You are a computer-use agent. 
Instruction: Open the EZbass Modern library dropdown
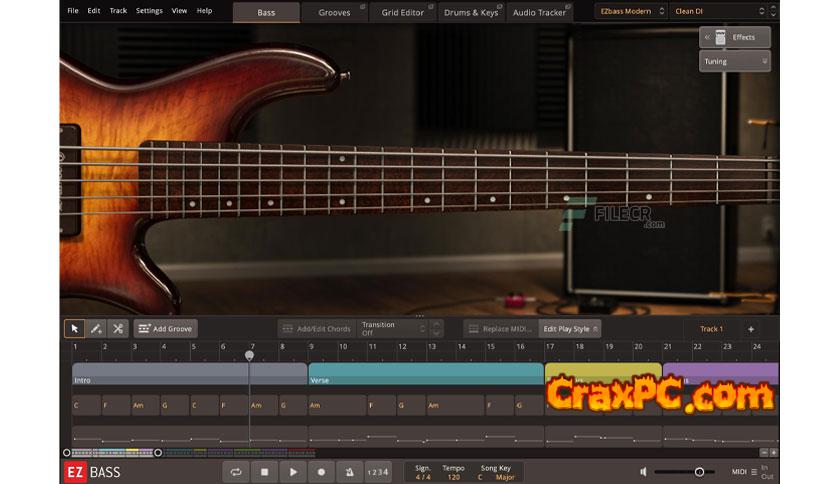point(632,12)
